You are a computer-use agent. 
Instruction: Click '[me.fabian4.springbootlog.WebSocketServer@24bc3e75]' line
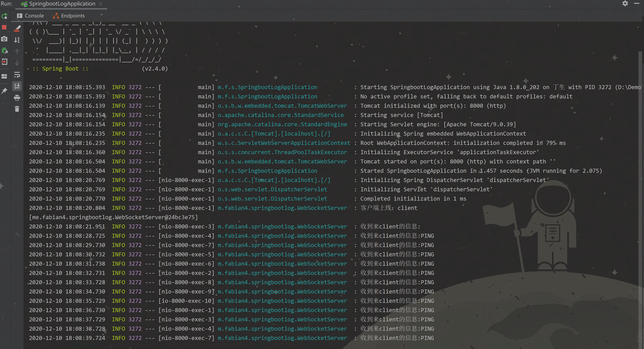[x=113, y=217]
